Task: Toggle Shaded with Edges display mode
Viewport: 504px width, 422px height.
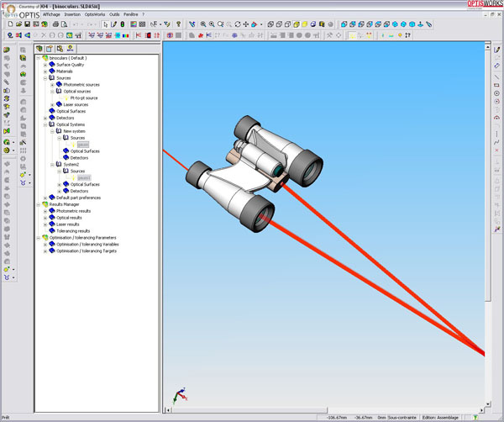Action: (296, 24)
